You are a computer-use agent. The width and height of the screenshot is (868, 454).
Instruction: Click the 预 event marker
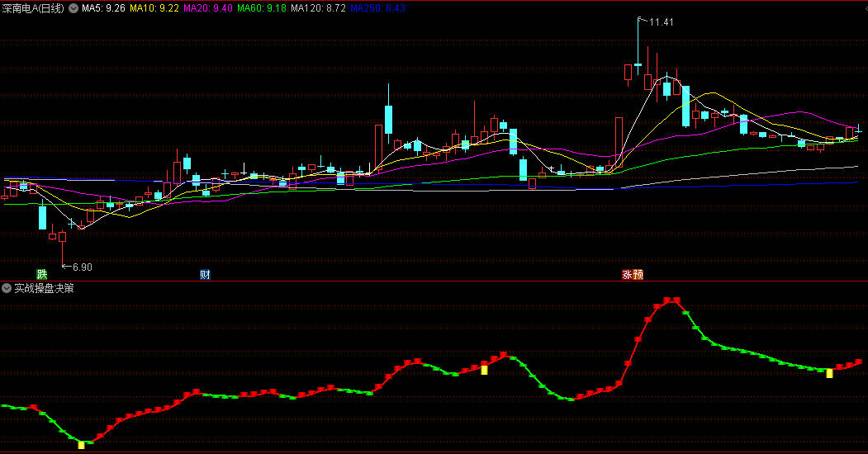[x=638, y=274]
